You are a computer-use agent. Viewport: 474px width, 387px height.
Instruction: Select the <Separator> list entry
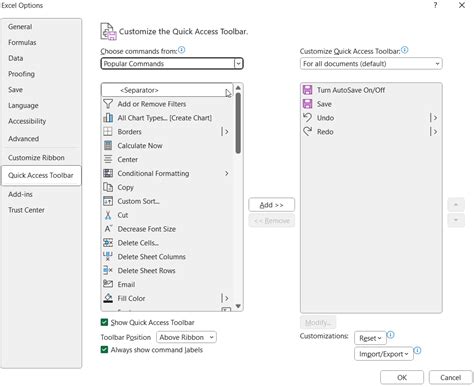167,90
